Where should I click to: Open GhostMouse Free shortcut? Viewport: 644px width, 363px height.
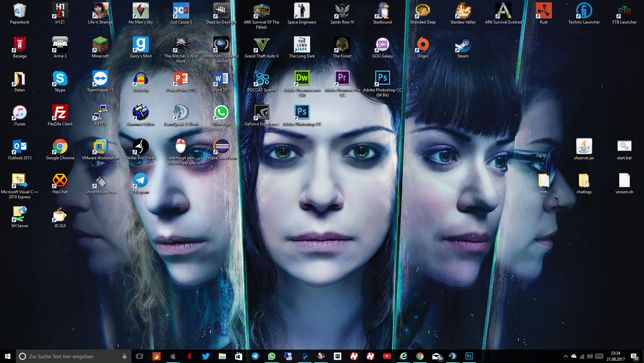coord(100,184)
